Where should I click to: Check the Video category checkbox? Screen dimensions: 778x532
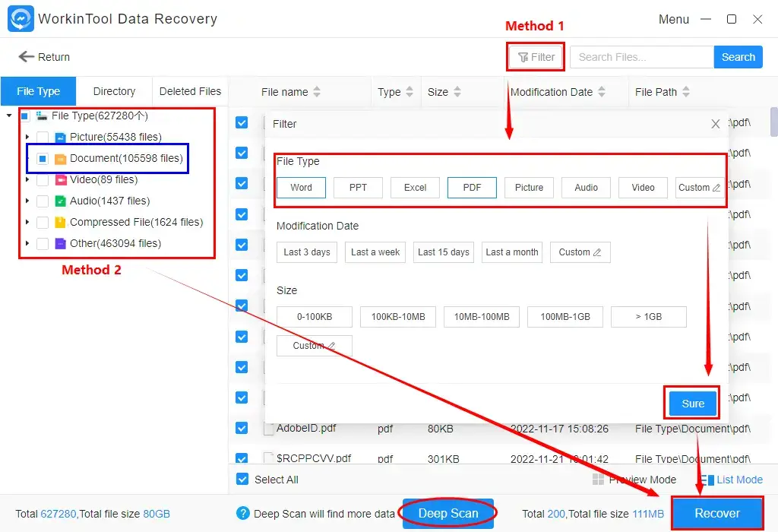[x=43, y=179]
